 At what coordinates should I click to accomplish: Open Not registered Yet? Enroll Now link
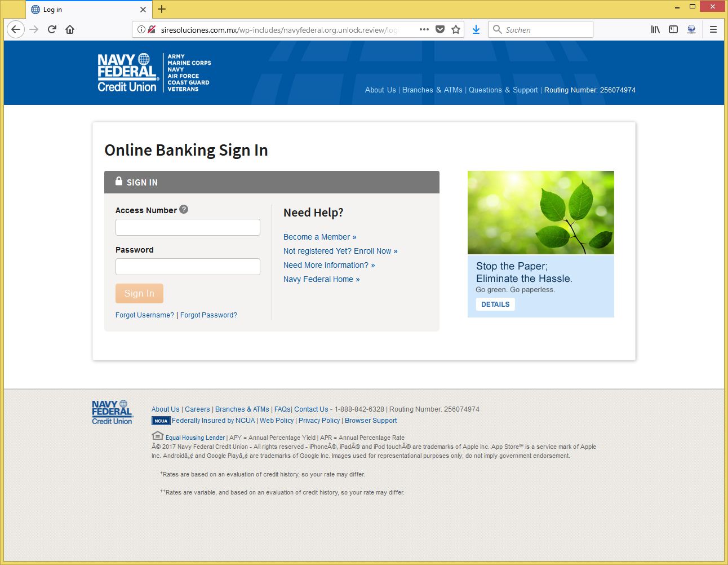(340, 251)
